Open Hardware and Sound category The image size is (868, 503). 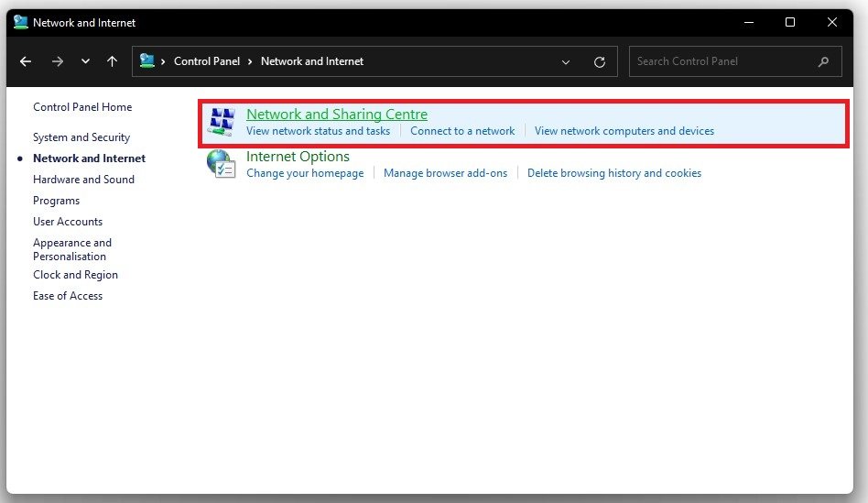click(83, 180)
